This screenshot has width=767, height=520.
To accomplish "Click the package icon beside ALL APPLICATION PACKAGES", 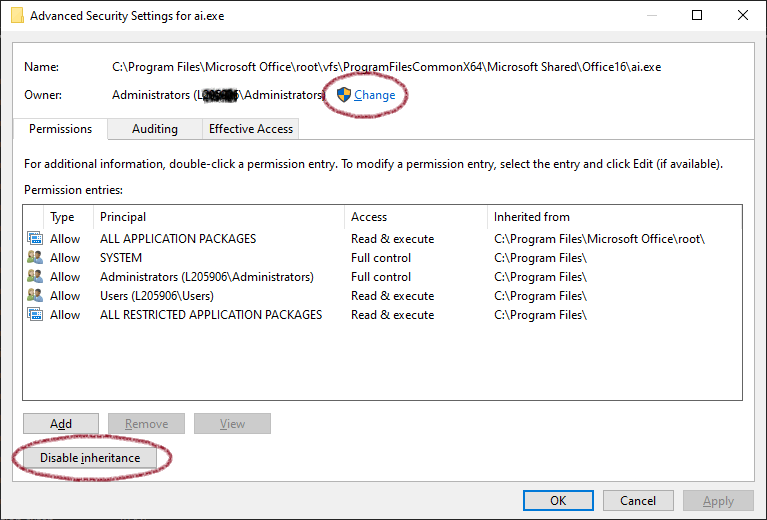I will coord(35,238).
